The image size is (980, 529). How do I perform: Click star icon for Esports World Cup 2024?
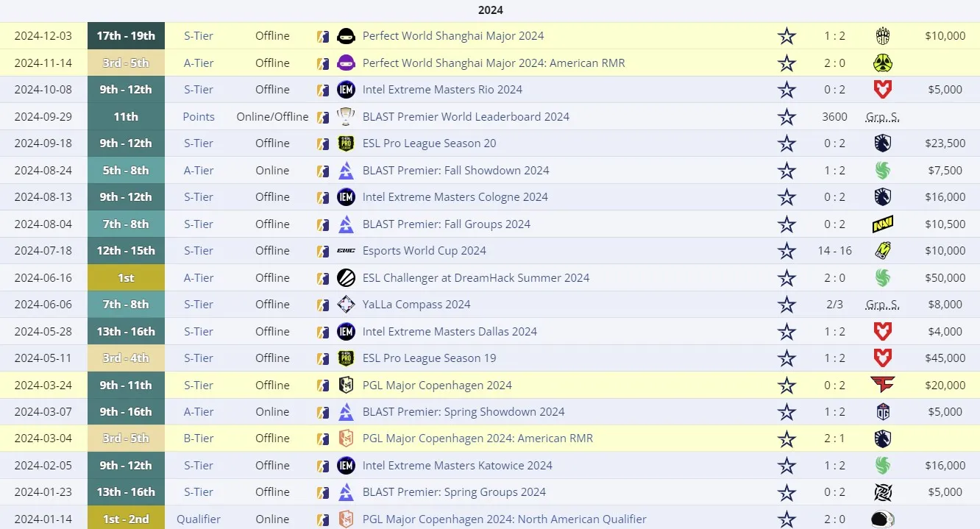pyautogui.click(x=787, y=251)
